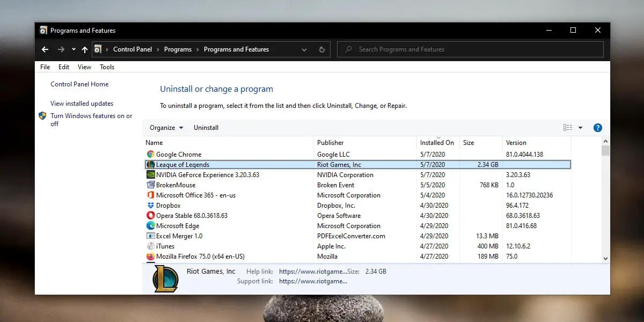
Task: Open the Edit menu
Action: [x=64, y=67]
